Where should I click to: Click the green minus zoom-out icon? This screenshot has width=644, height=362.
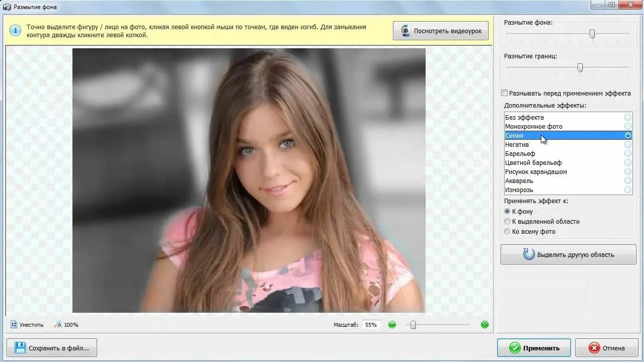(392, 325)
